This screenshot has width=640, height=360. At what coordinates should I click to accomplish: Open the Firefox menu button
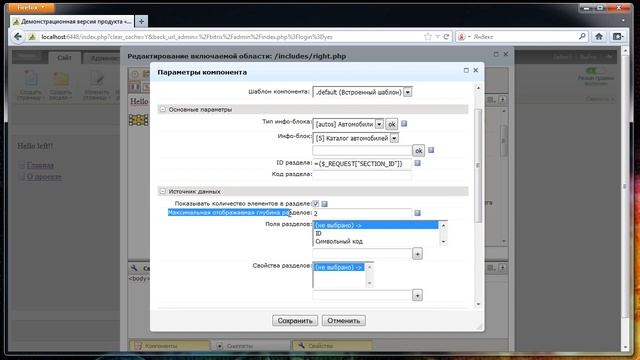coord(31,7)
